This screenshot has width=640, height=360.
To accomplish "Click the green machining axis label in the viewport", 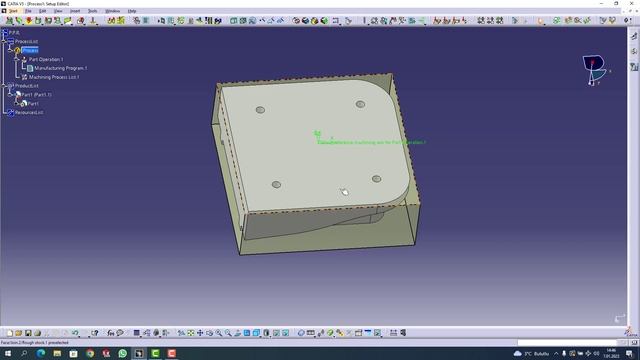I will pyautogui.click(x=371, y=142).
